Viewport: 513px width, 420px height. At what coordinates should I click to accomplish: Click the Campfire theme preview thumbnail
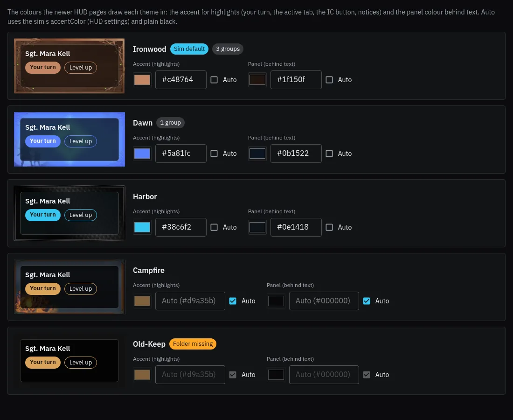coord(69,287)
